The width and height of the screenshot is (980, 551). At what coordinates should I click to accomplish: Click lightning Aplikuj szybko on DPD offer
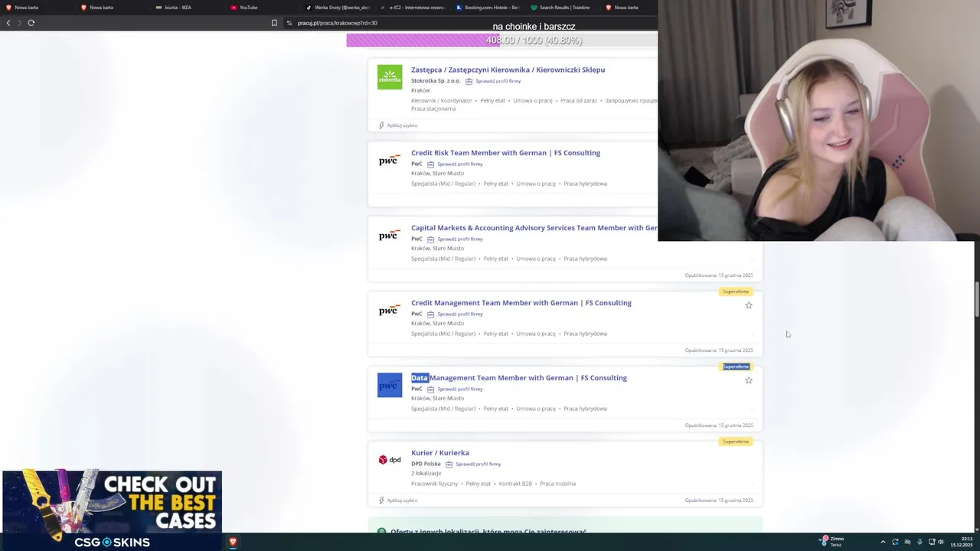click(x=398, y=500)
